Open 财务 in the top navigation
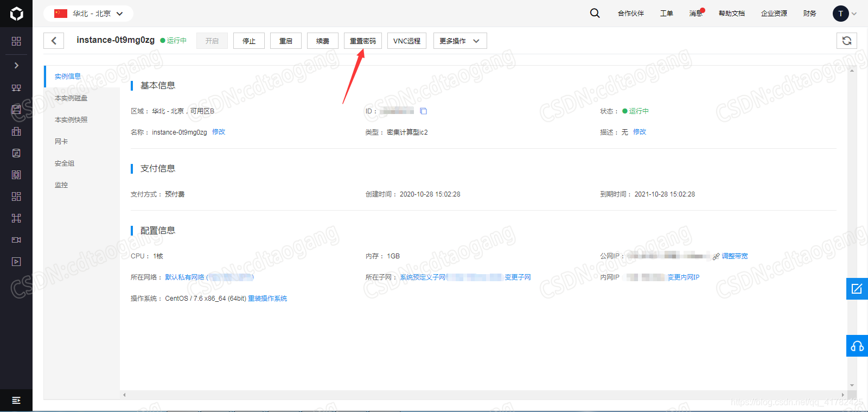 point(809,14)
